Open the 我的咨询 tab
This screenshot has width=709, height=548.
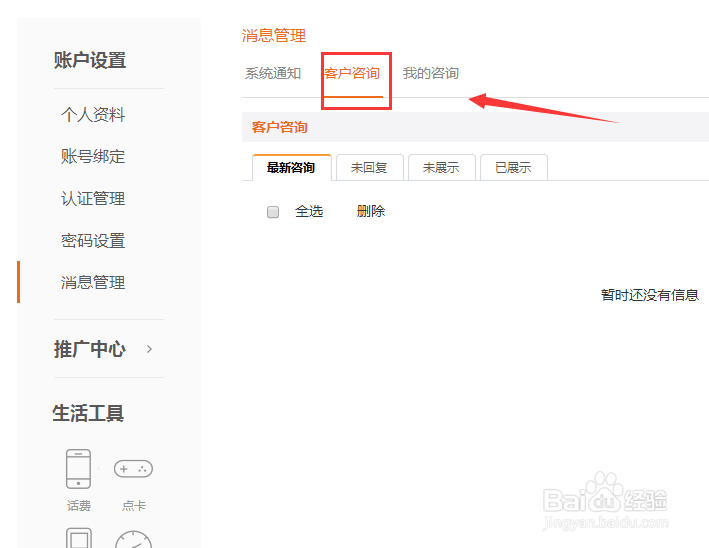coord(431,73)
